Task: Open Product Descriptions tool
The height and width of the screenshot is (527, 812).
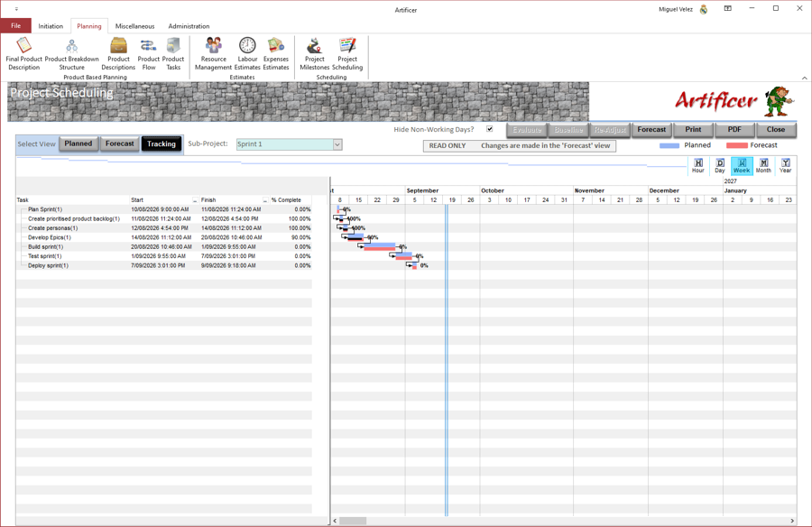Action: (x=118, y=54)
